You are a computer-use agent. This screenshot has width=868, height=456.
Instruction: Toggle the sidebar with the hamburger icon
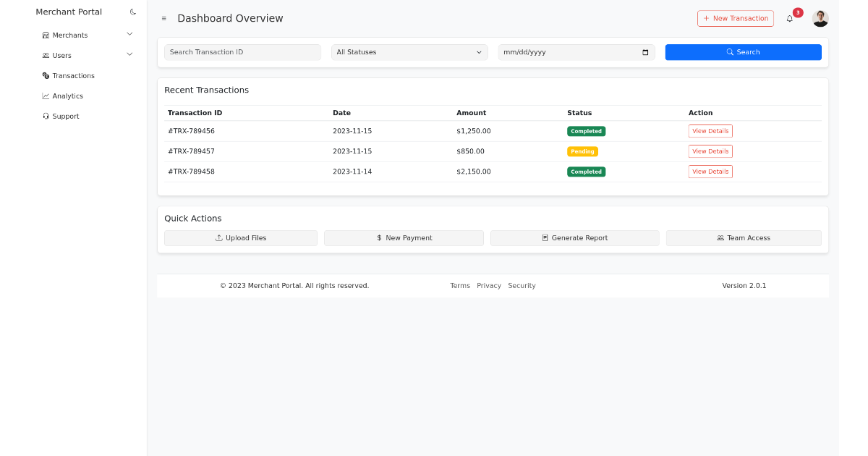[x=164, y=19]
